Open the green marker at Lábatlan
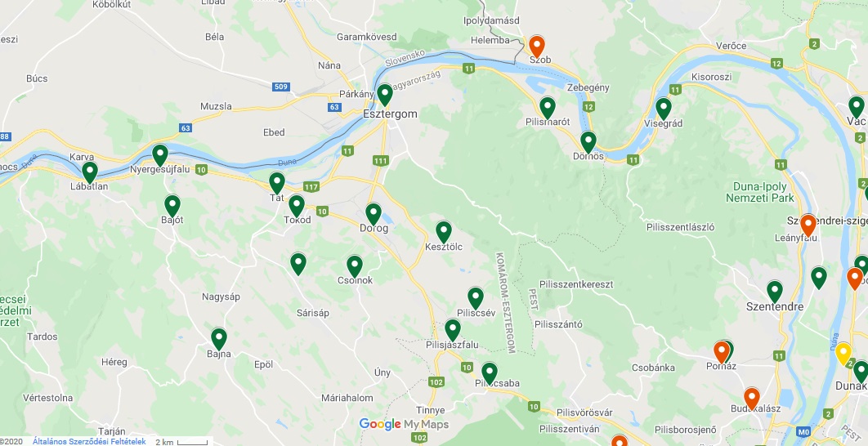The width and height of the screenshot is (868, 446). (90, 172)
